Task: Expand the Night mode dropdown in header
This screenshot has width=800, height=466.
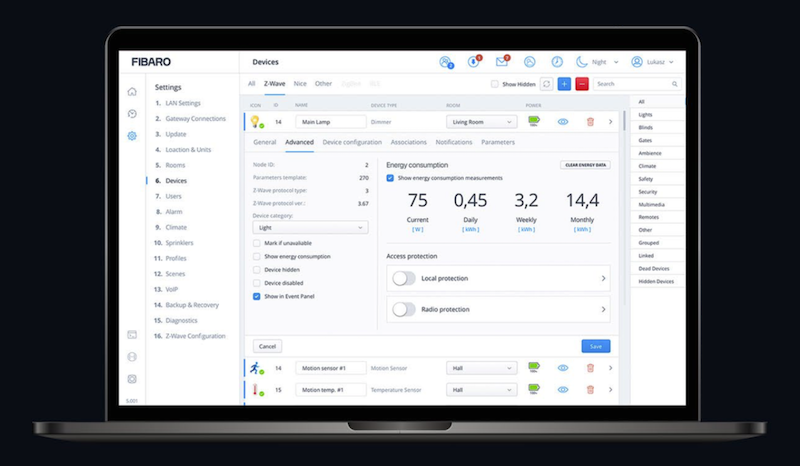Action: pyautogui.click(x=598, y=62)
